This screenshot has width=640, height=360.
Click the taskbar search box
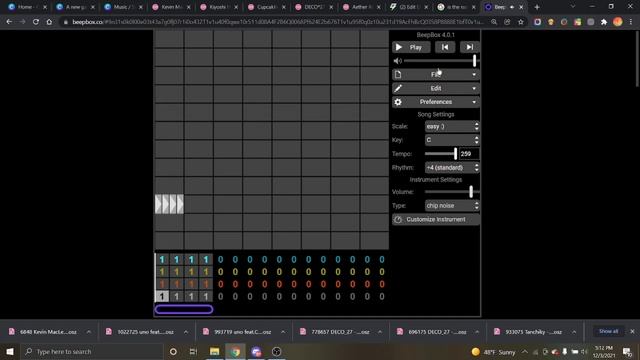92,351
